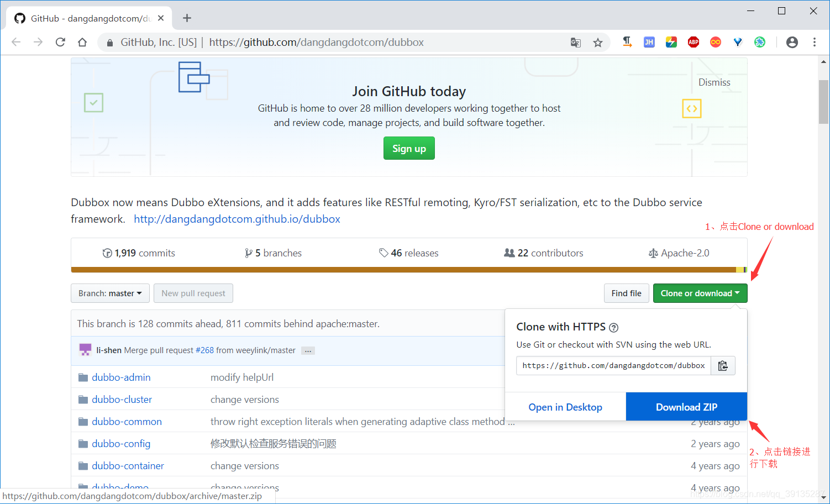Click the Find file button
This screenshot has height=504, width=830.
pyautogui.click(x=626, y=293)
